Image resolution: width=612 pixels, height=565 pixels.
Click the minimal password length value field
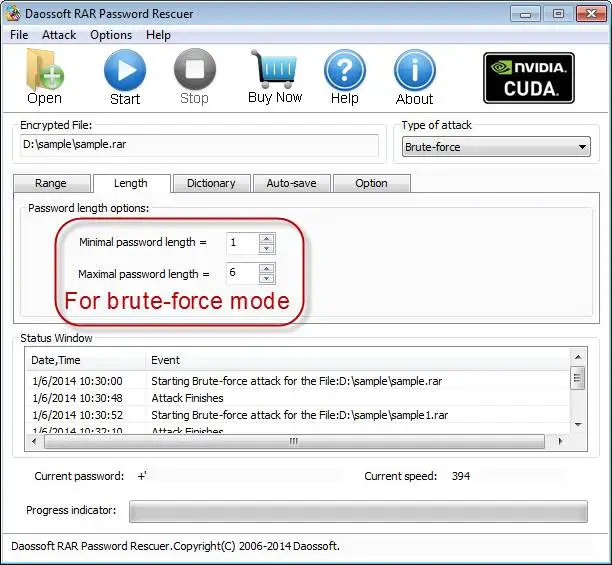[242, 243]
